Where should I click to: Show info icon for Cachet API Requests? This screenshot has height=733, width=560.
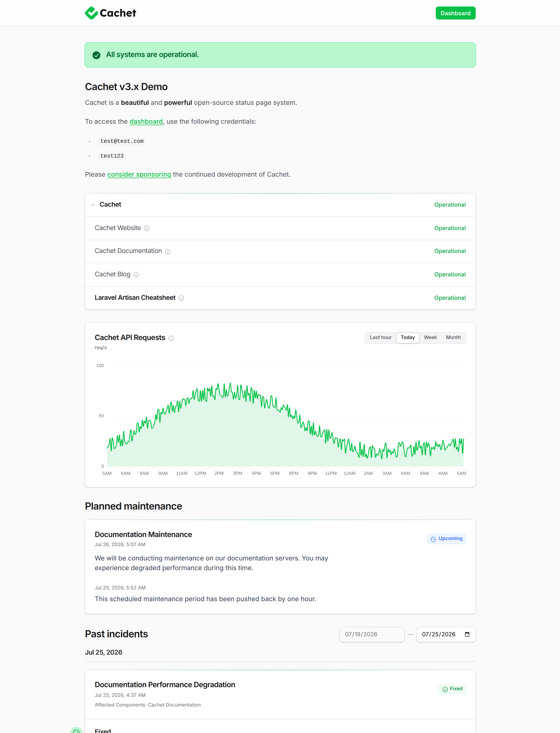(x=171, y=338)
